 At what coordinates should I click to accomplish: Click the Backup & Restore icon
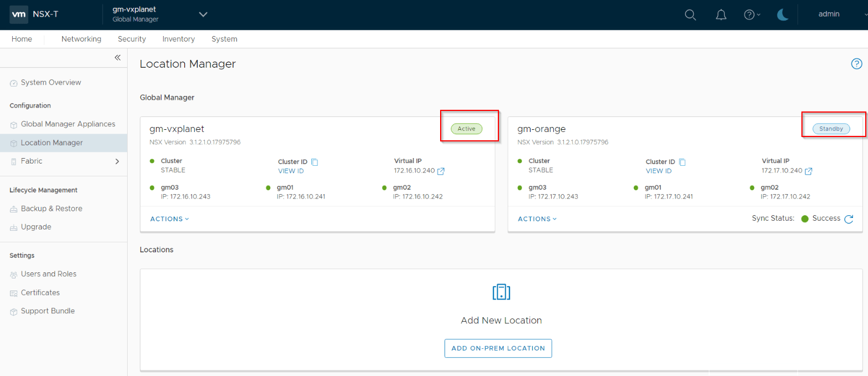coord(14,209)
